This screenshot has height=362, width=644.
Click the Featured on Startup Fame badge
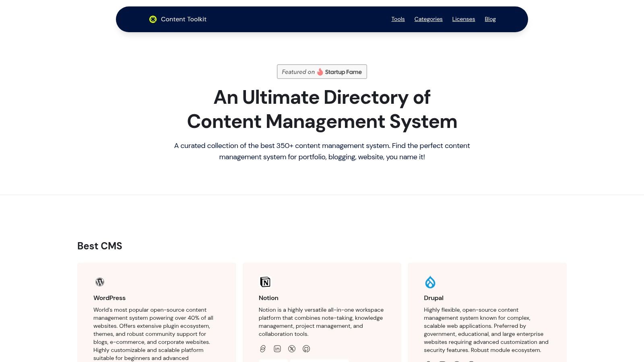click(322, 72)
